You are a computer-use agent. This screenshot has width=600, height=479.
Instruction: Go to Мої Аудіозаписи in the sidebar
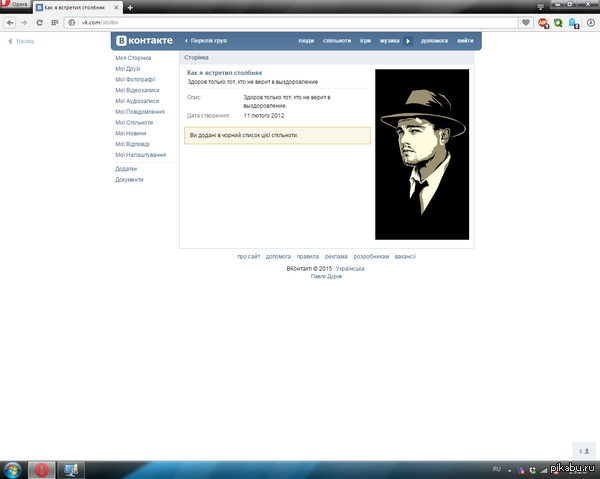pyautogui.click(x=137, y=101)
